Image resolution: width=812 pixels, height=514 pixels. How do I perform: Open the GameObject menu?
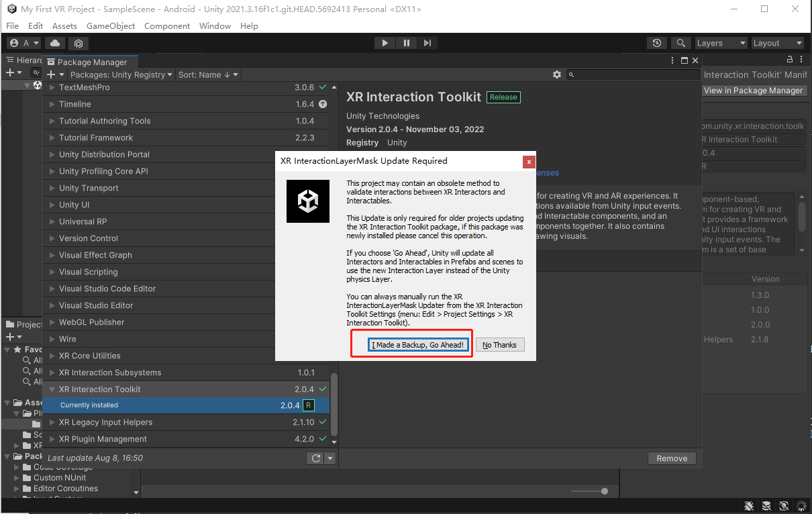(111, 25)
